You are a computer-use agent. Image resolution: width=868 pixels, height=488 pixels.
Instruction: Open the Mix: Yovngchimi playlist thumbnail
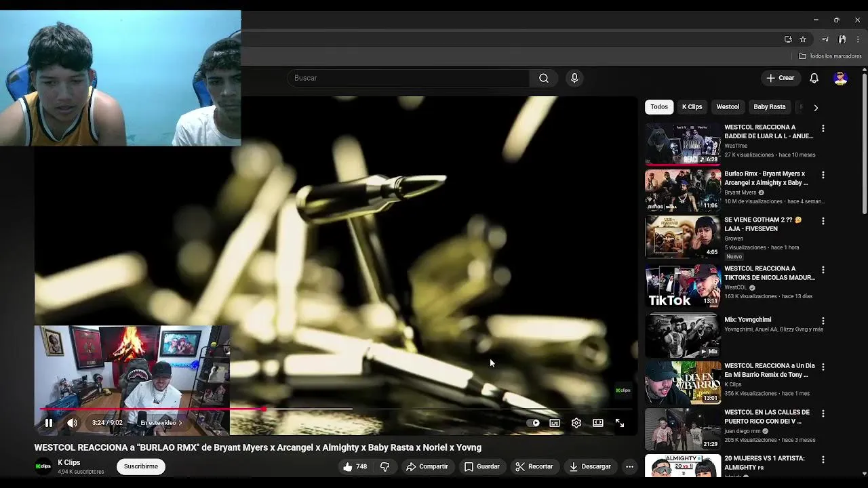click(x=683, y=335)
